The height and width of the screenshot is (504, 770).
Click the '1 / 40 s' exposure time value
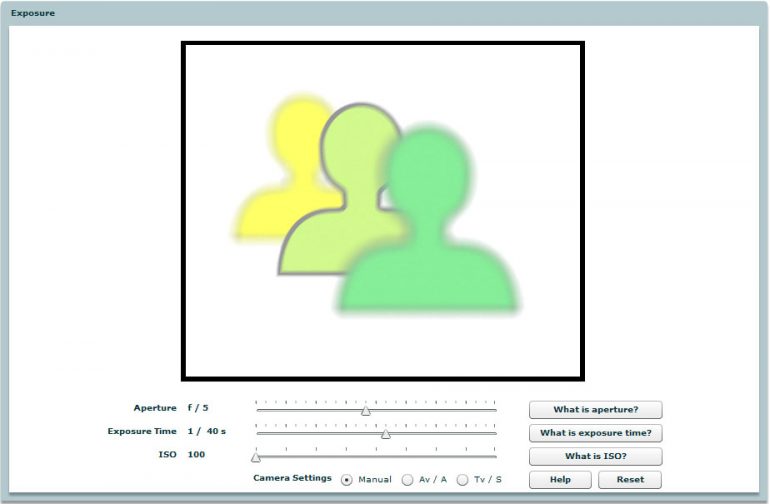[x=206, y=431]
